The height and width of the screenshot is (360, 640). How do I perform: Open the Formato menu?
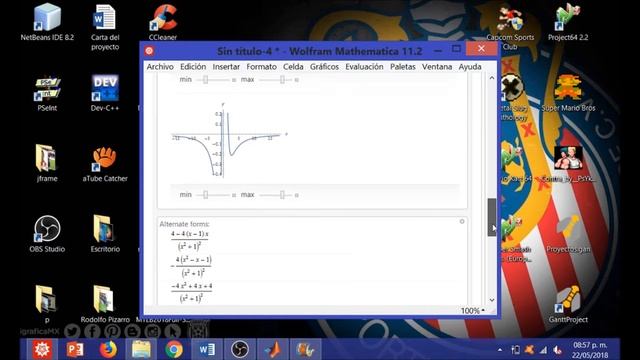262,67
